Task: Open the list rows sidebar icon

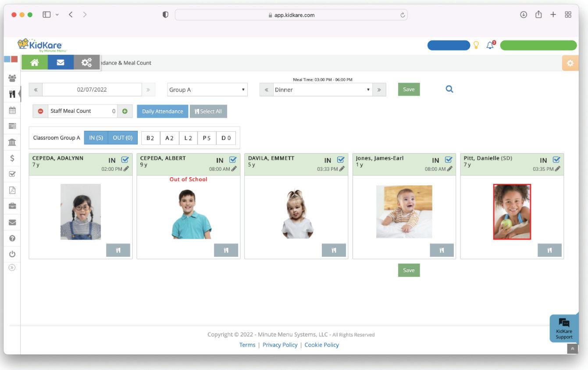Action: point(12,126)
